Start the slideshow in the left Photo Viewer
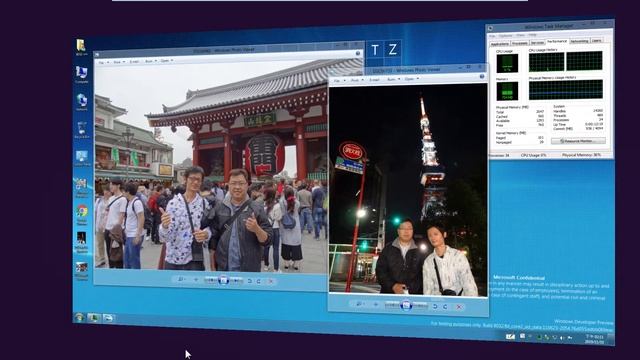 pos(223,280)
